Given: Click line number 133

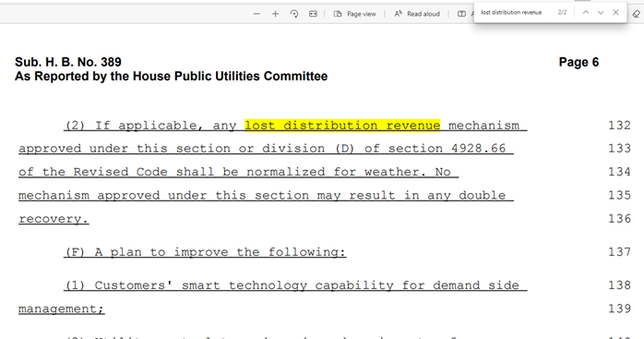Looking at the screenshot, I should [619, 148].
